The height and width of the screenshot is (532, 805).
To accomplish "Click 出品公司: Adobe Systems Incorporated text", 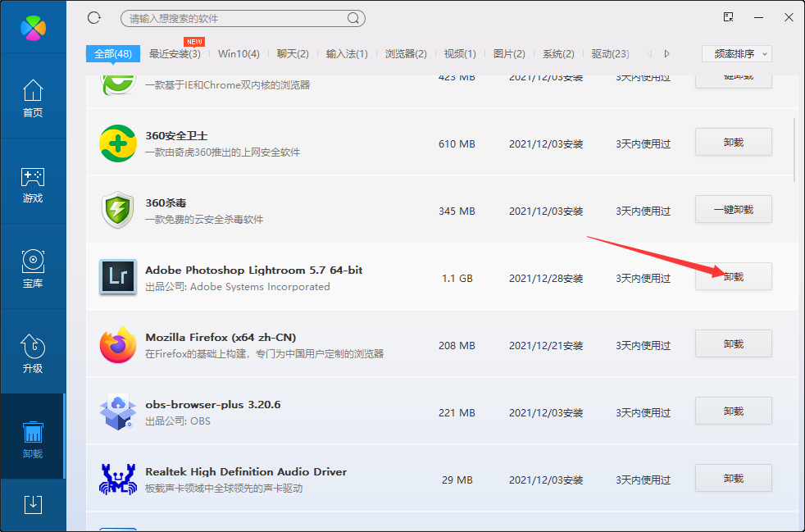I will pos(238,287).
